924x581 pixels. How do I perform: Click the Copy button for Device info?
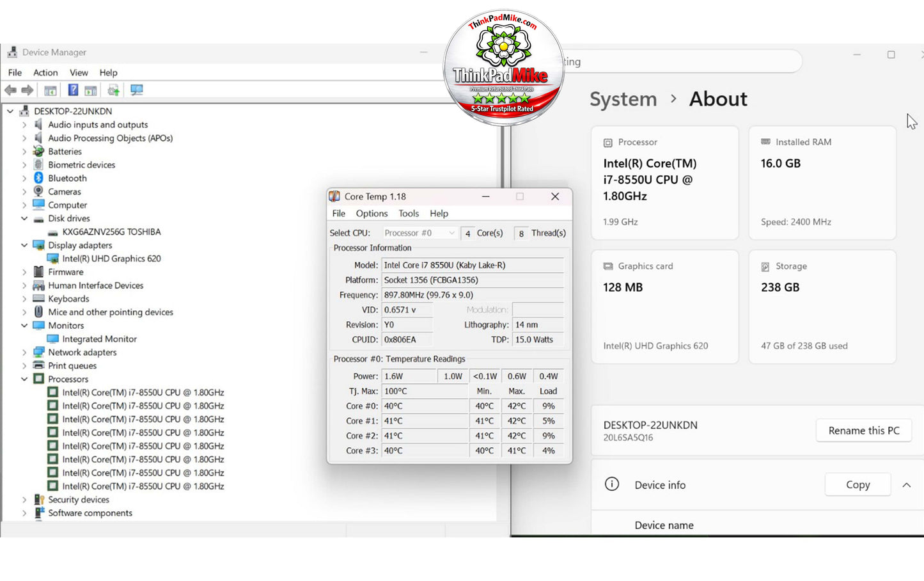click(857, 484)
